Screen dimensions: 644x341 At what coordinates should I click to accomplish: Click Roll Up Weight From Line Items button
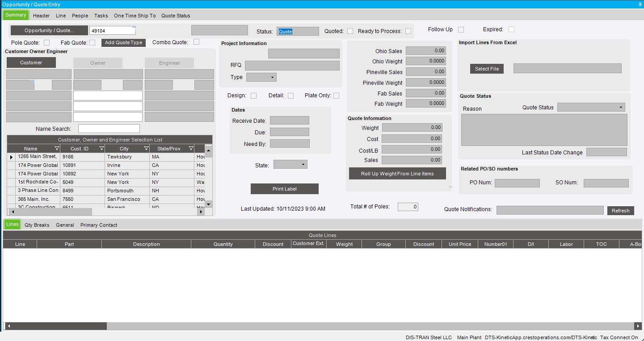[x=397, y=174]
